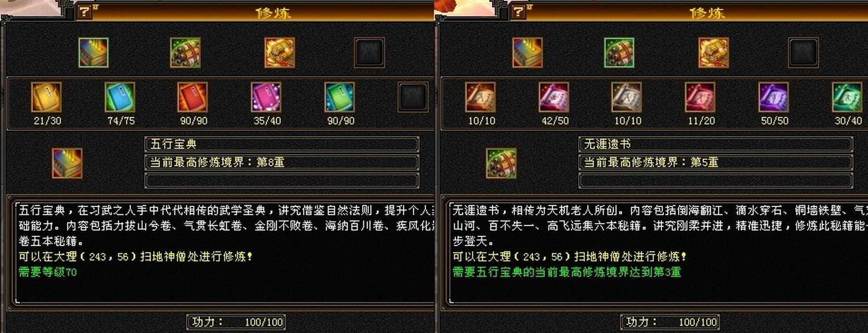The width and height of the screenshot is (868, 333).
Task: Click the help question mark in the right panel
Action: pyautogui.click(x=519, y=12)
